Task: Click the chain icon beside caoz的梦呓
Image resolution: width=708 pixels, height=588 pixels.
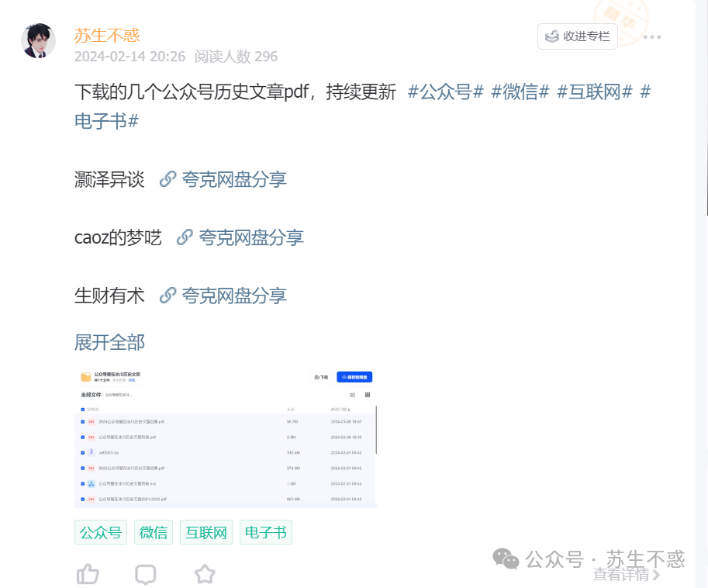Action: [185, 237]
